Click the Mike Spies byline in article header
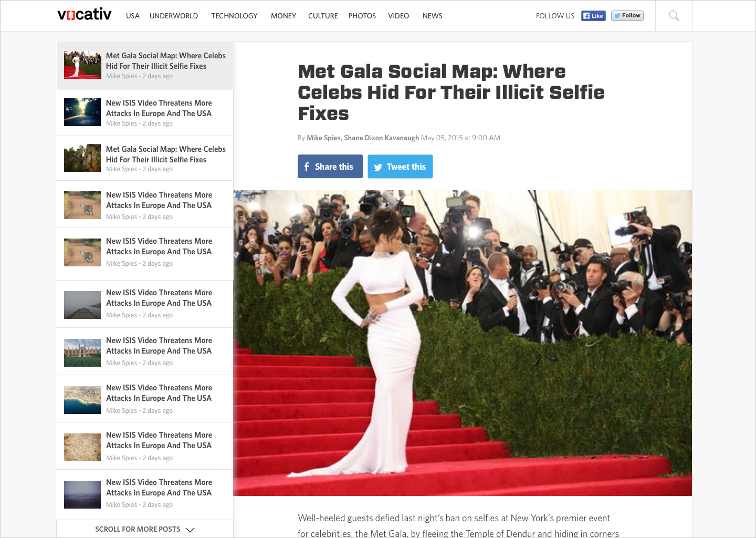The height and width of the screenshot is (538, 756). [323, 138]
